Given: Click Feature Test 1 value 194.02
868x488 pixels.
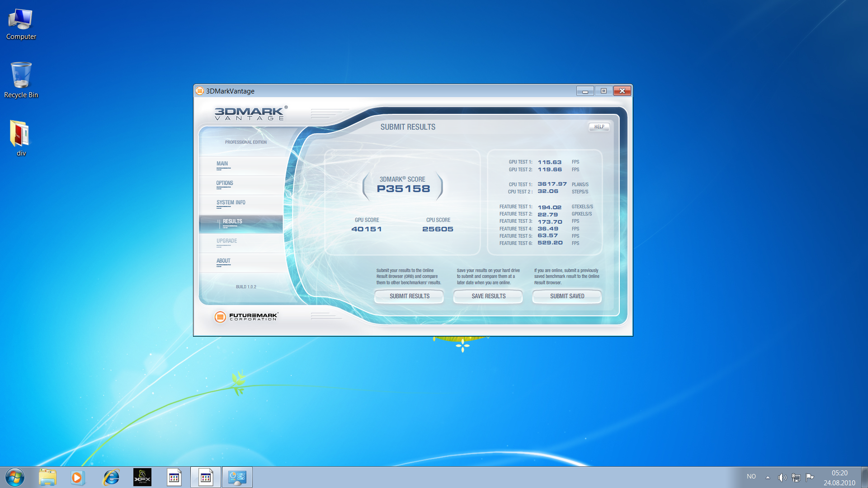Looking at the screenshot, I should [549, 207].
